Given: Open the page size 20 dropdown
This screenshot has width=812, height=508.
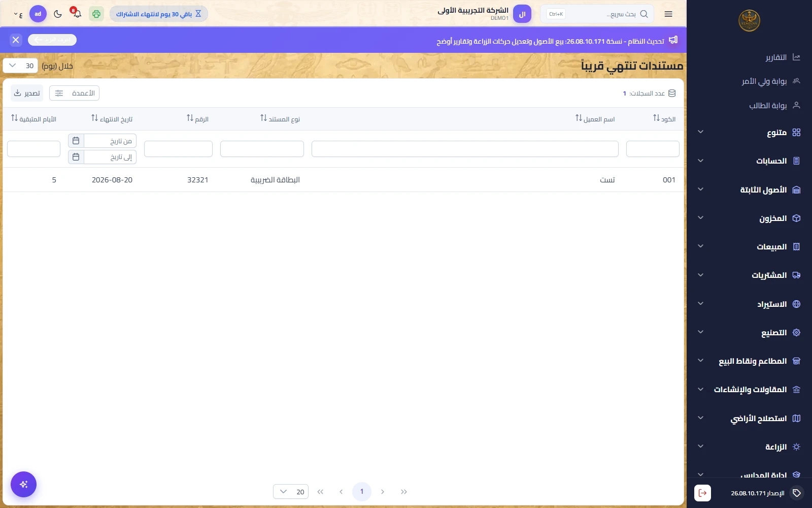Looking at the screenshot, I should pyautogui.click(x=291, y=492).
